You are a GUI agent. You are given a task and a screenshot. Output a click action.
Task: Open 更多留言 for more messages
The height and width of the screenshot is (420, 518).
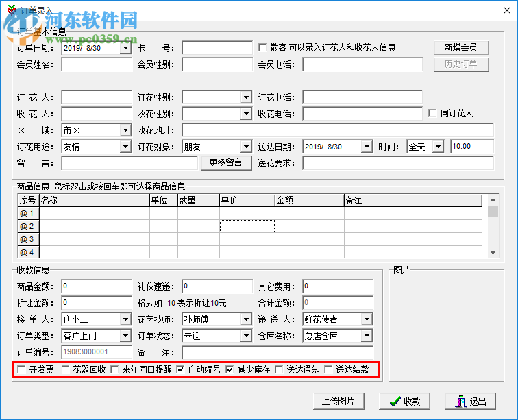[x=226, y=163]
